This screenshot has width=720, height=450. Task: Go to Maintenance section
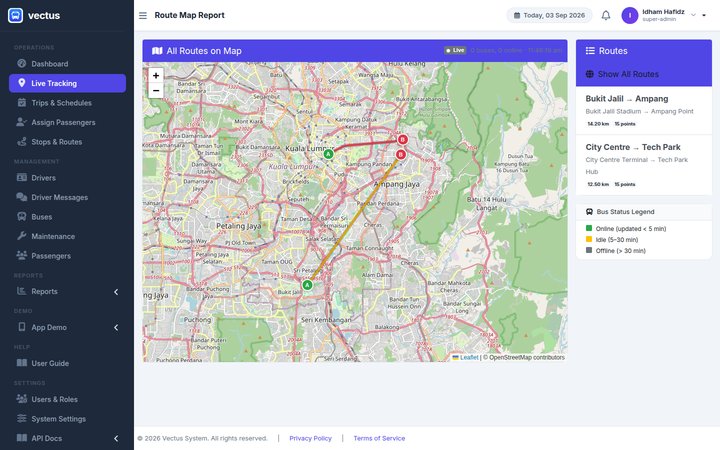click(67, 236)
